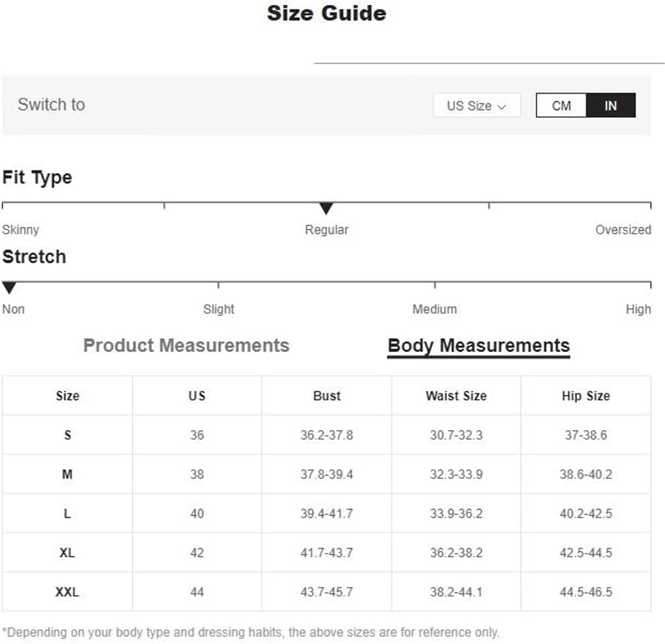The image size is (665, 644).
Task: Click the Slight stretch label
Action: pyautogui.click(x=219, y=309)
